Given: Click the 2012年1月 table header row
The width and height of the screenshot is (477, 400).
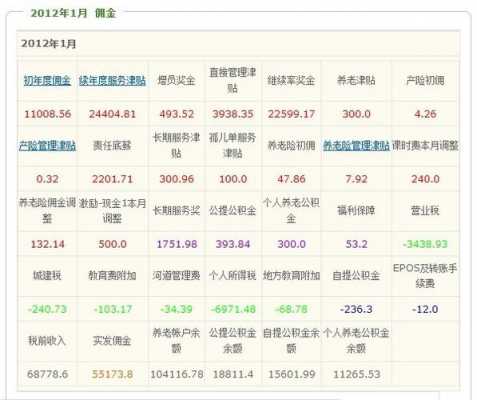Looking at the screenshot, I should tap(238, 44).
